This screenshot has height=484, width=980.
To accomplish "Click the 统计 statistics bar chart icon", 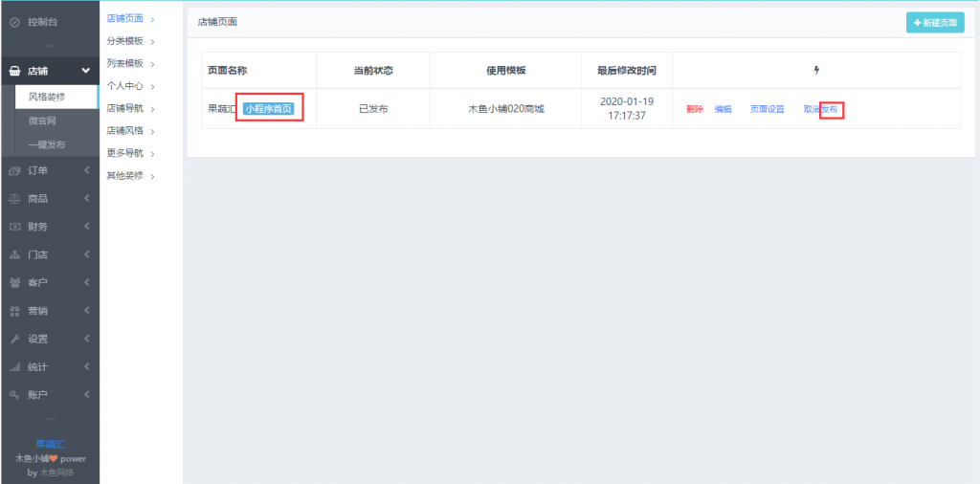I will pos(14,367).
